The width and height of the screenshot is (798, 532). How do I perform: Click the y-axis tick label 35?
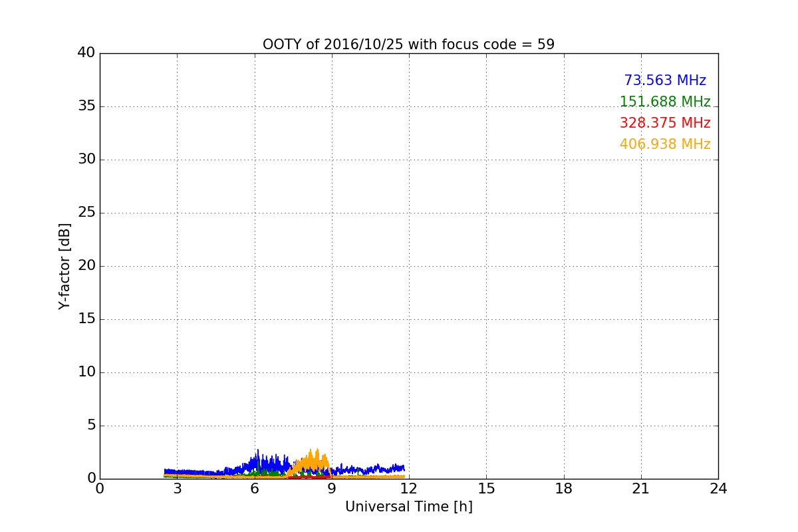tap(86, 106)
